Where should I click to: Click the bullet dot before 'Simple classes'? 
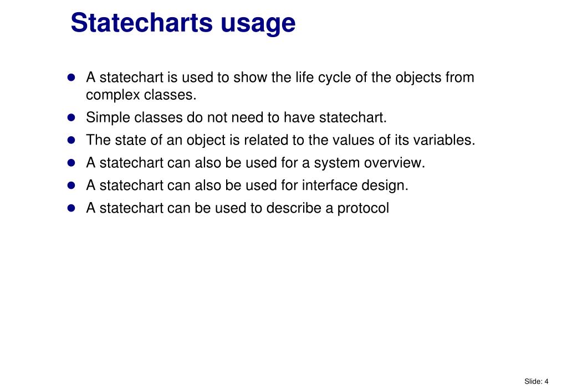pyautogui.click(x=71, y=117)
